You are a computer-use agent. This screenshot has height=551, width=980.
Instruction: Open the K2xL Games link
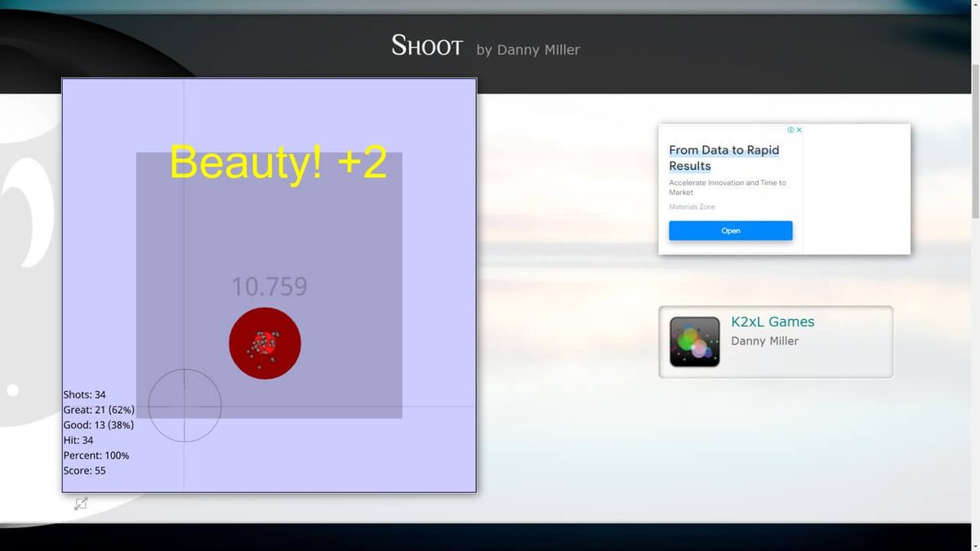(x=773, y=322)
